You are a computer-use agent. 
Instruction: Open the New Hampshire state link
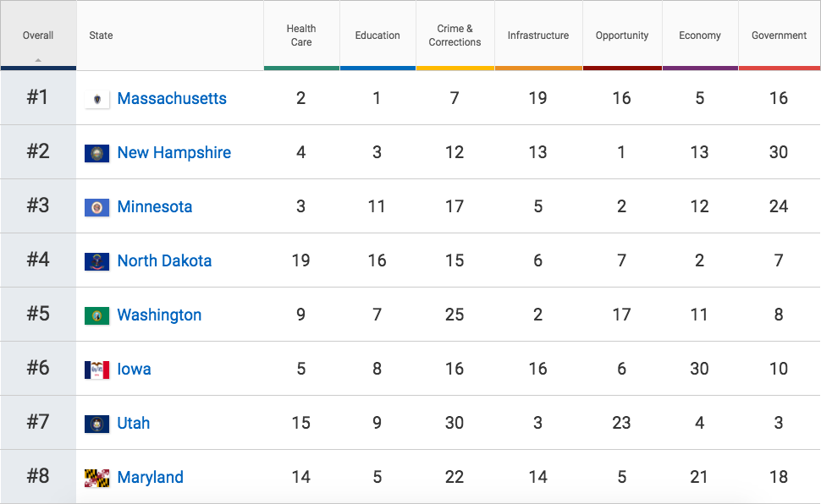click(174, 153)
